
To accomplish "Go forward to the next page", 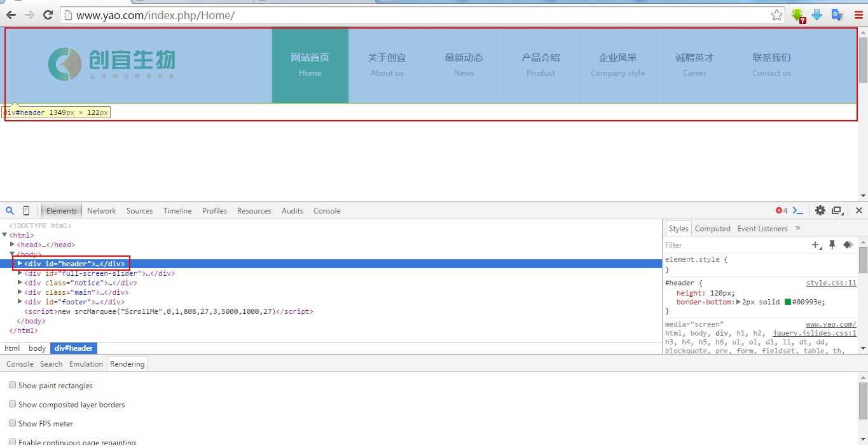I will (x=29, y=15).
